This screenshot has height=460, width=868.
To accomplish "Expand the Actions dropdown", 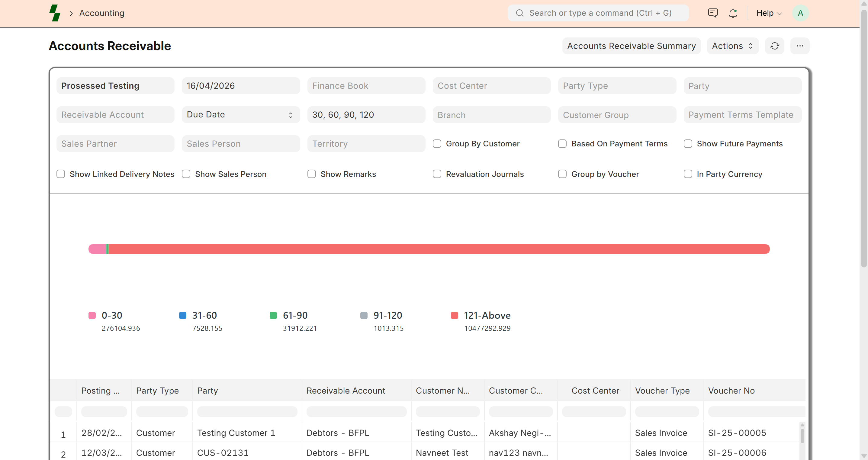I will 732,46.
